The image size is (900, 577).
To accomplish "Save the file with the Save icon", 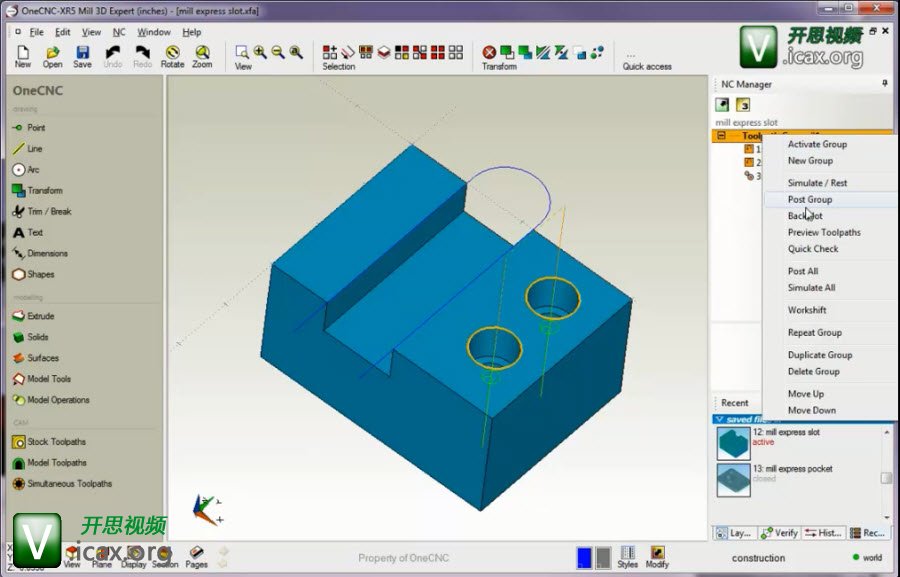I will point(82,56).
